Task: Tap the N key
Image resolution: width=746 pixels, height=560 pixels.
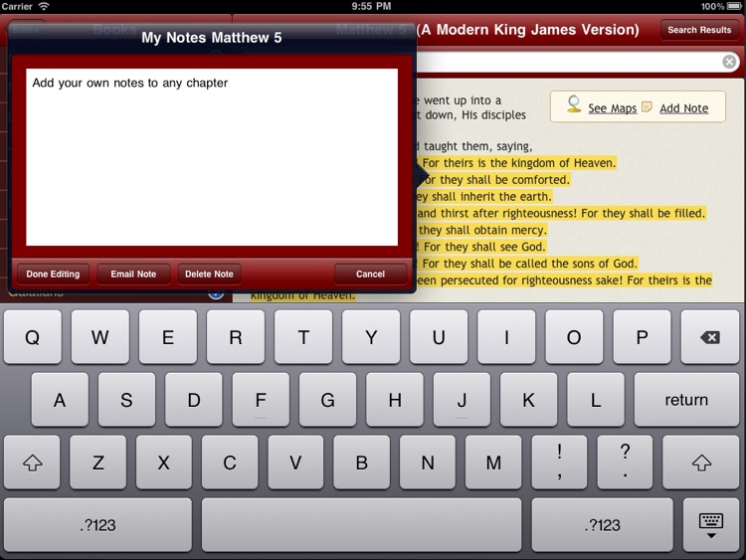Action: point(428,463)
